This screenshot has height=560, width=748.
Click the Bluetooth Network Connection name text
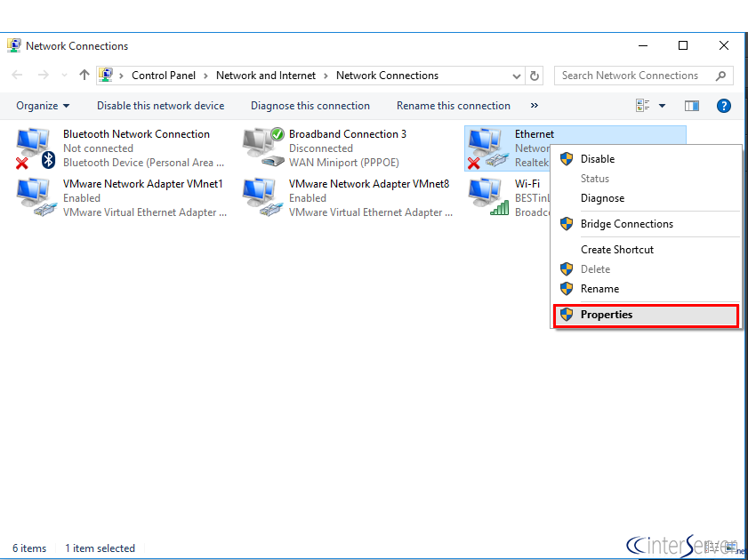tap(136, 134)
